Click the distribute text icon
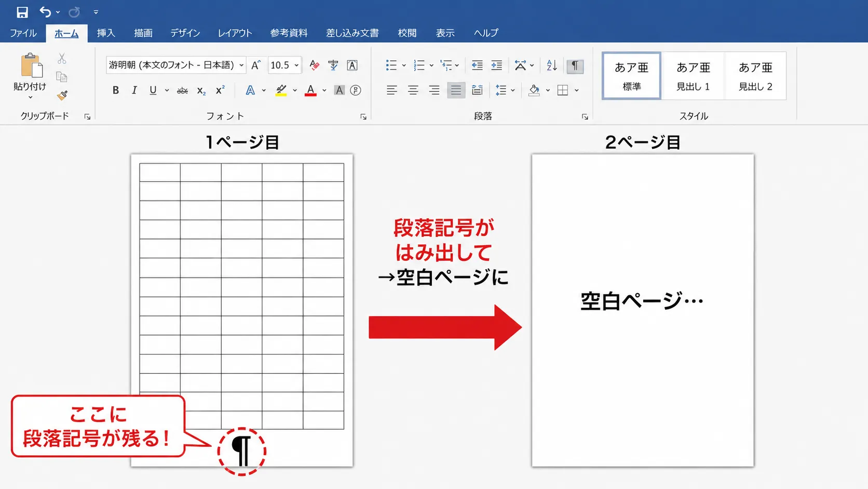This screenshot has width=868, height=489. [x=477, y=90]
